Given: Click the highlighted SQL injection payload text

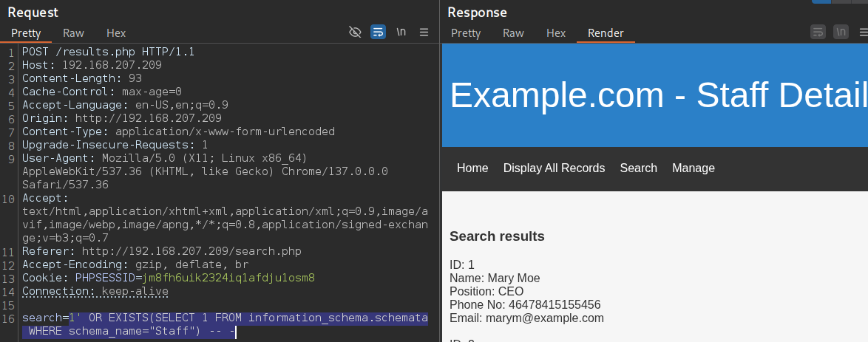Looking at the screenshot, I should point(225,325).
